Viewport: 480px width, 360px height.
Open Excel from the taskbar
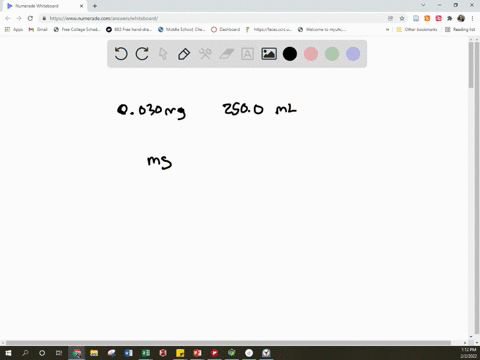146,353
